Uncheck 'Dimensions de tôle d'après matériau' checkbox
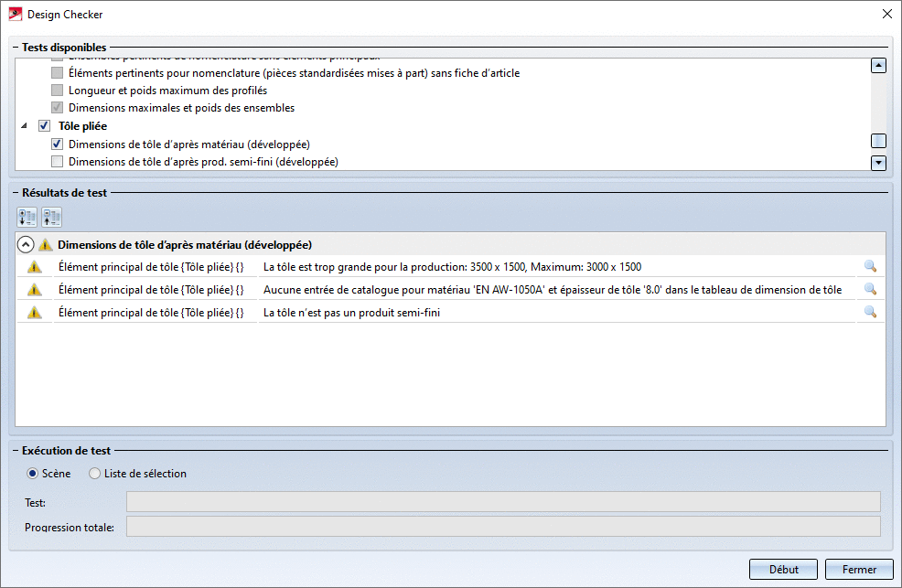The height and width of the screenshot is (588, 902). point(57,144)
